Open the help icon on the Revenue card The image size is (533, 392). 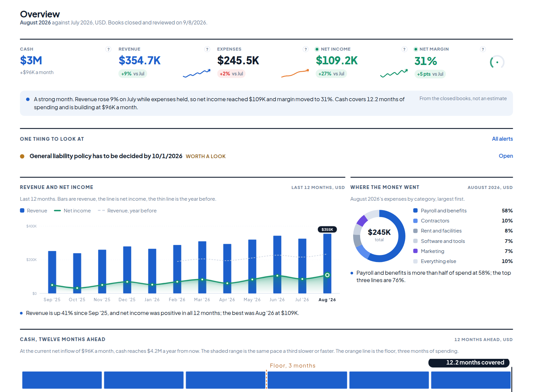tap(207, 49)
